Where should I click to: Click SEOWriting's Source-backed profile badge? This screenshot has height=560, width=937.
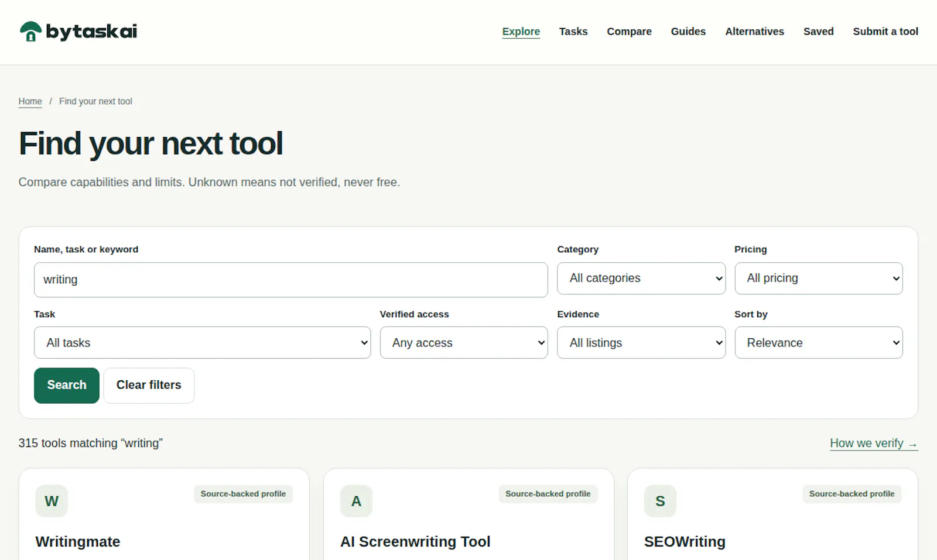click(x=851, y=494)
